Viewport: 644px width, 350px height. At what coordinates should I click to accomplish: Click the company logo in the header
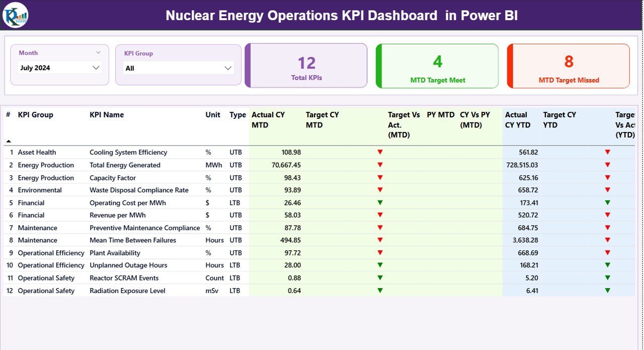16,15
